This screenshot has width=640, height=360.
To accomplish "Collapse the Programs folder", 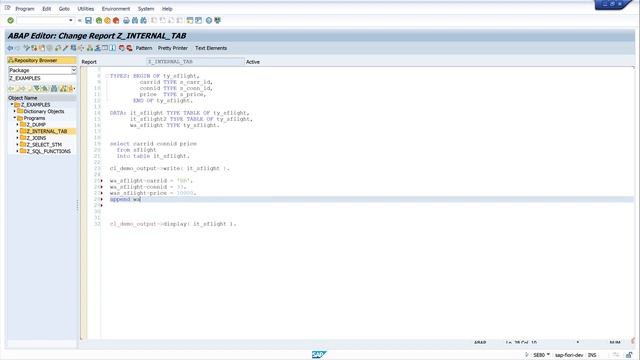I will tap(15, 118).
